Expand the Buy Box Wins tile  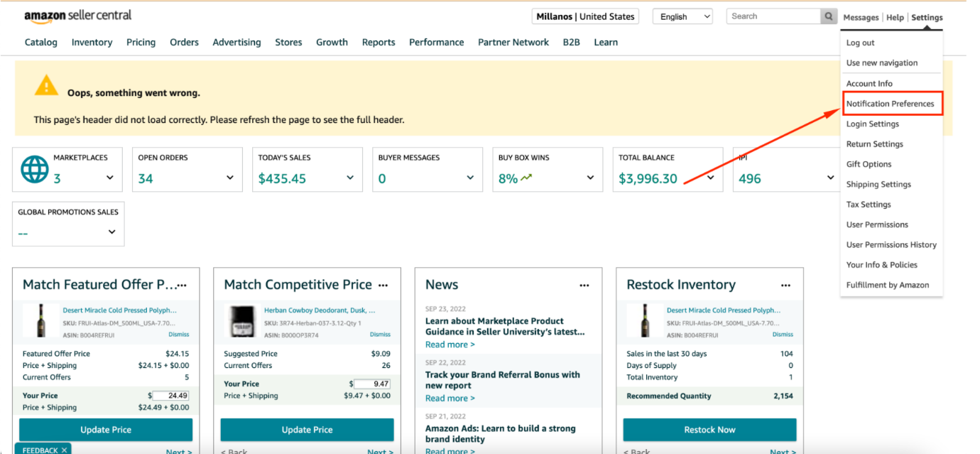590,178
